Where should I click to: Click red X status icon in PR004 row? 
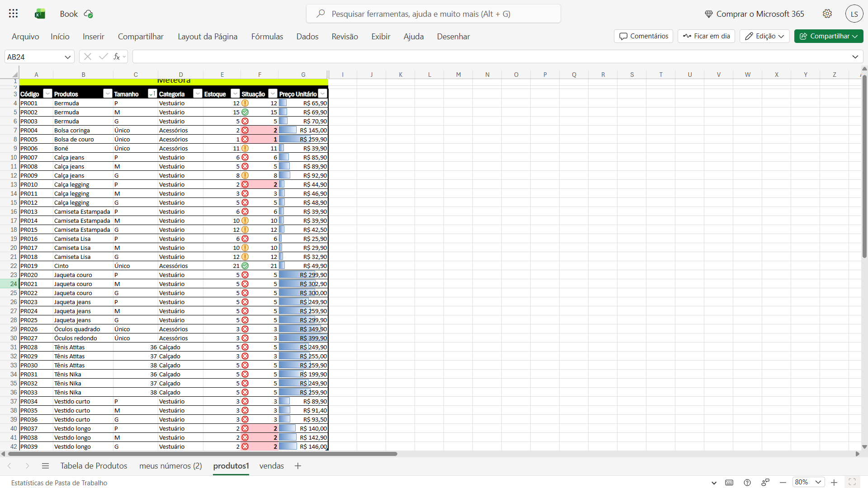(x=245, y=130)
